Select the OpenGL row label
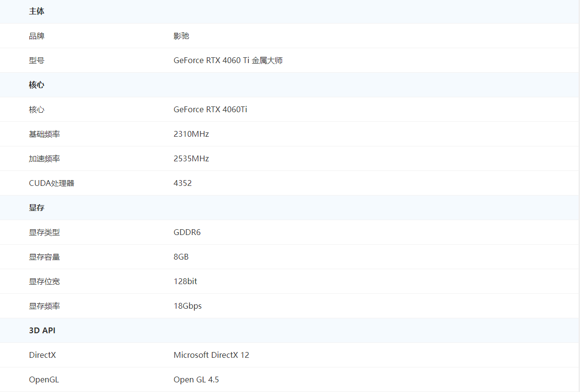The height and width of the screenshot is (392, 580). 44,379
